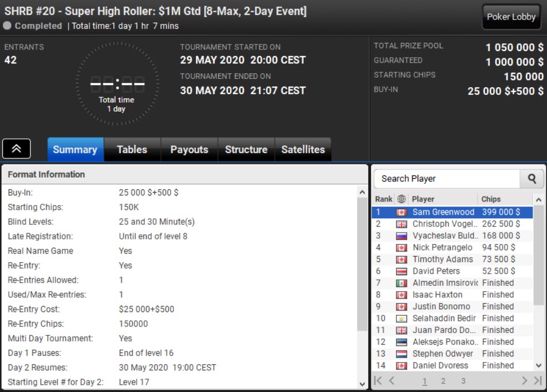Click the globe country column icon
This screenshot has height=392, width=547.
coord(402,199)
